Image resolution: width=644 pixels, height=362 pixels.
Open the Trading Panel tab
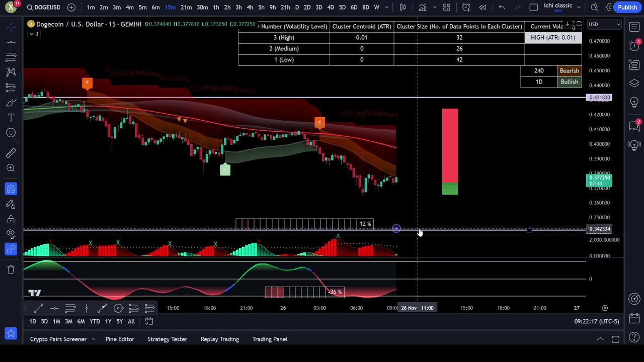coord(270,339)
